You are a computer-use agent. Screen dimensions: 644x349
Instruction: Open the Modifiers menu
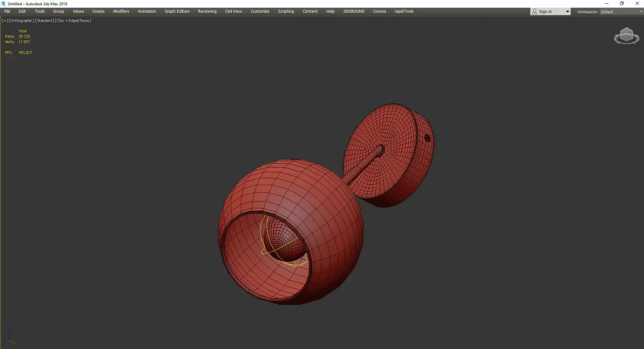pos(121,11)
